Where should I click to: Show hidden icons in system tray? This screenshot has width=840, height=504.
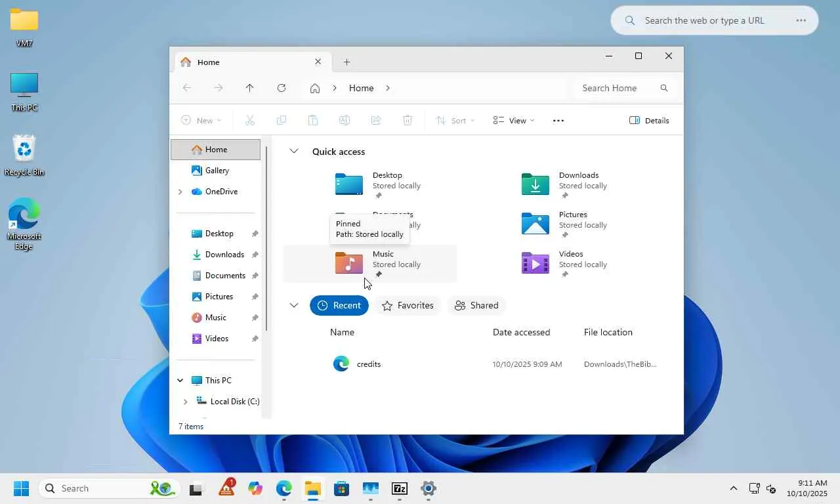(x=734, y=488)
